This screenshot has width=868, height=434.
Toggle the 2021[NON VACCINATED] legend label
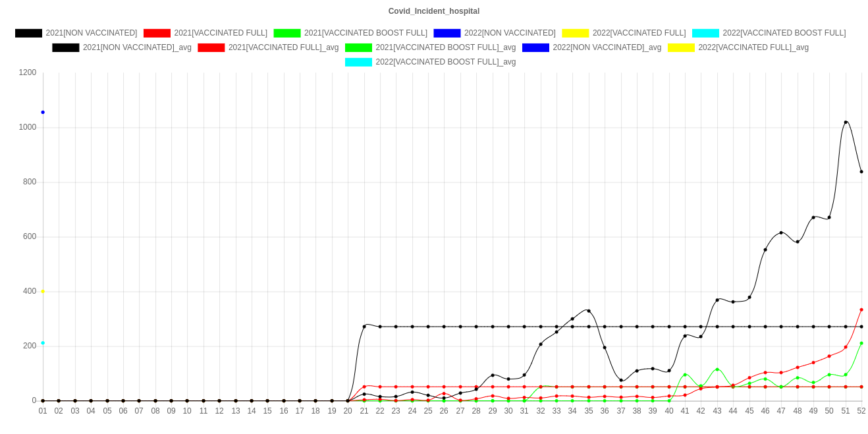click(91, 33)
